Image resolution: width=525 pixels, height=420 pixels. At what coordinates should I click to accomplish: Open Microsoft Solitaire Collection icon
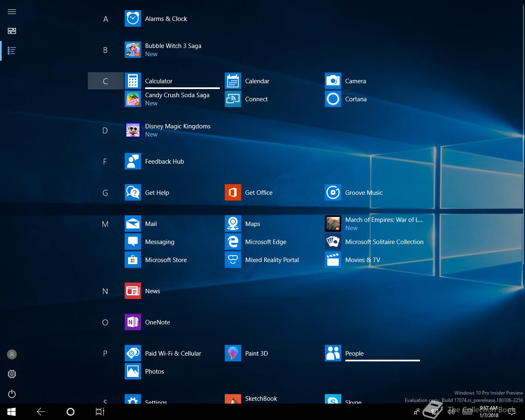333,242
